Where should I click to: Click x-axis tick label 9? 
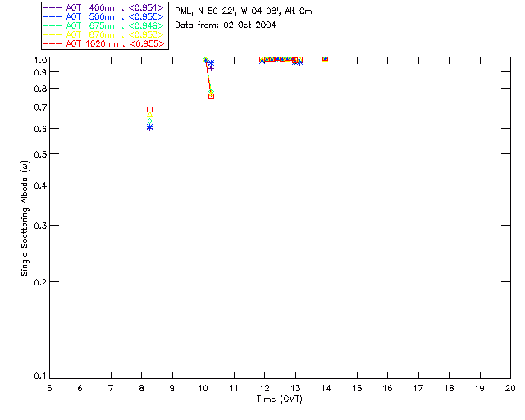tap(172, 388)
